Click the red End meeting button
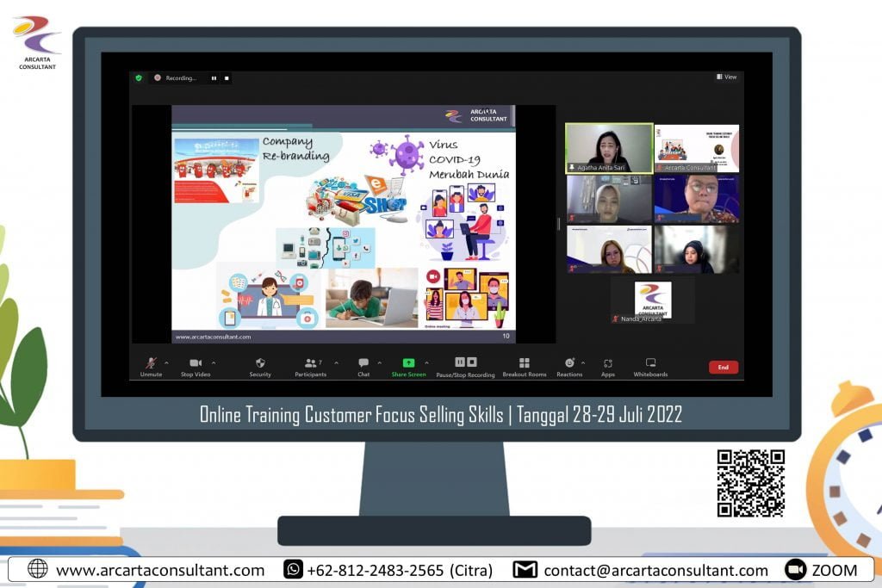The image size is (882, 588). (x=723, y=368)
